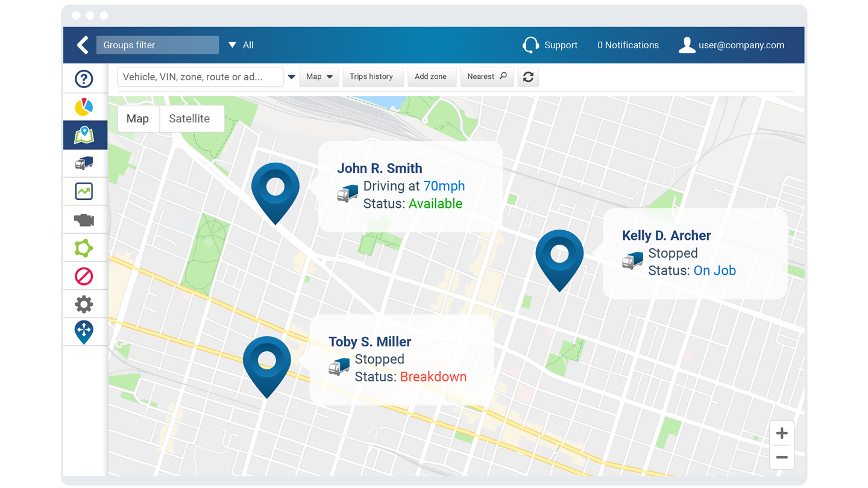Image resolution: width=868 pixels, height=488 pixels.
Task: Click the Toby S. Miller name
Action: coord(370,342)
